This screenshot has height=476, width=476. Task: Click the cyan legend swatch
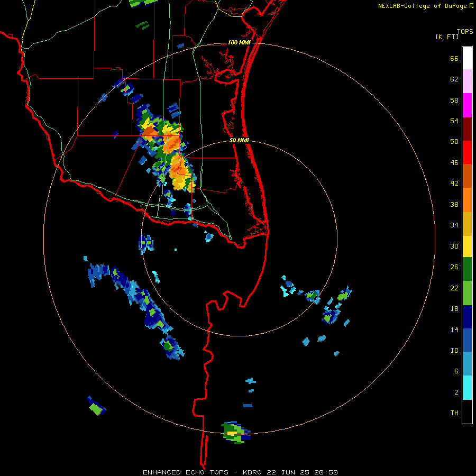tap(467, 387)
